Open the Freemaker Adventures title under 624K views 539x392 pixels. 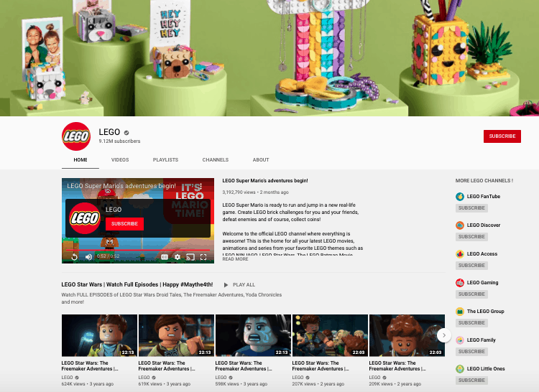90,366
